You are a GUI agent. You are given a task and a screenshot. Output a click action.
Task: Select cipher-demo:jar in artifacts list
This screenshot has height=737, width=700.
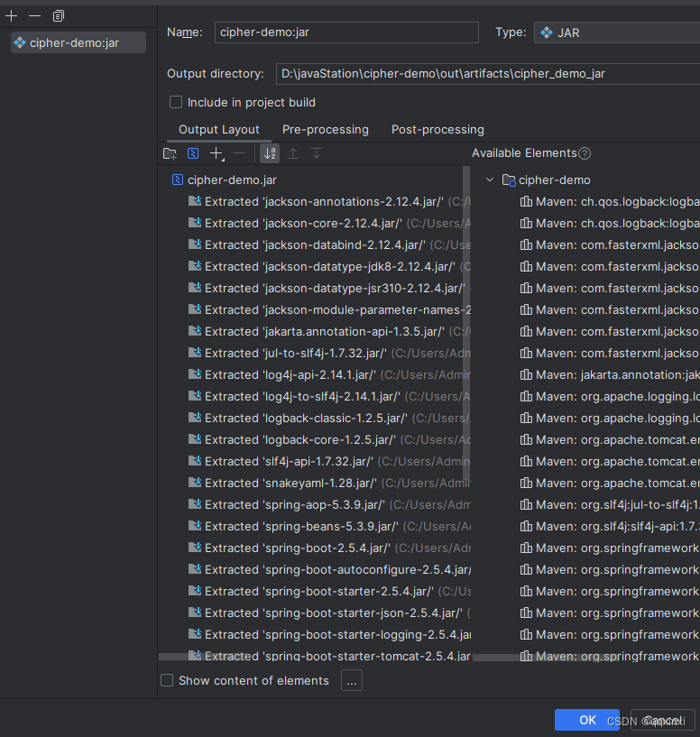point(78,42)
